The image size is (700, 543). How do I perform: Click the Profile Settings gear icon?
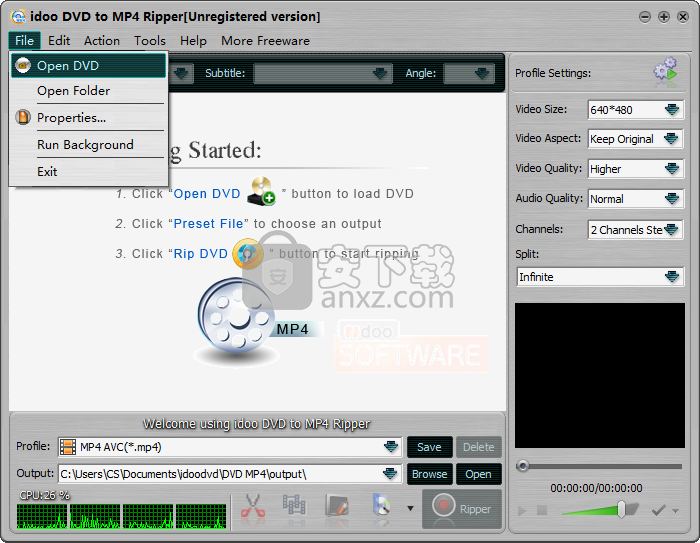[x=665, y=72]
